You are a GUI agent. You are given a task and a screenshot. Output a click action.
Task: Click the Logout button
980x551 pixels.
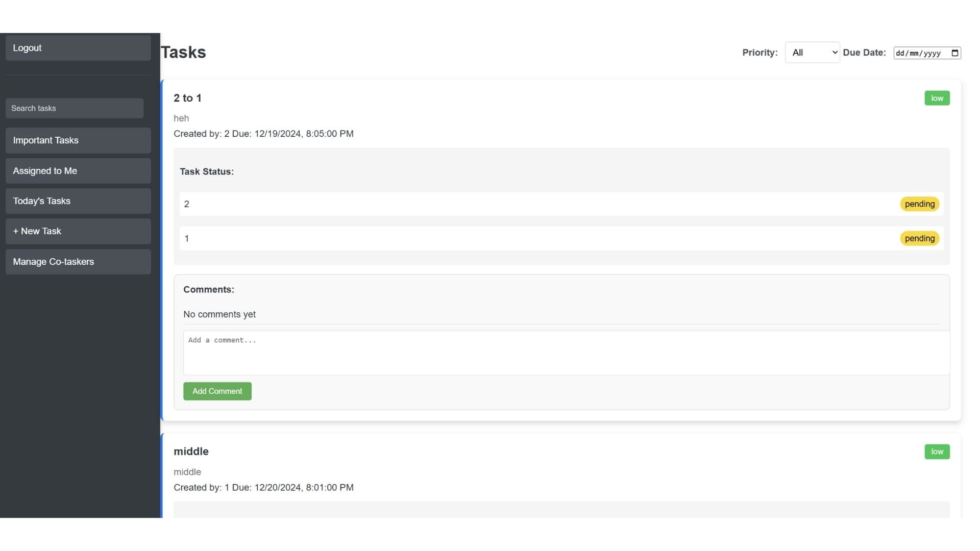click(78, 48)
